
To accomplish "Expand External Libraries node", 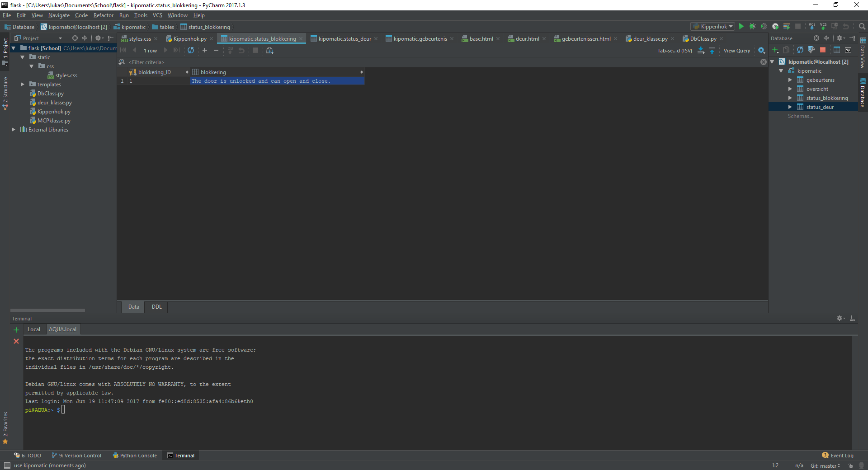I will pos(14,130).
